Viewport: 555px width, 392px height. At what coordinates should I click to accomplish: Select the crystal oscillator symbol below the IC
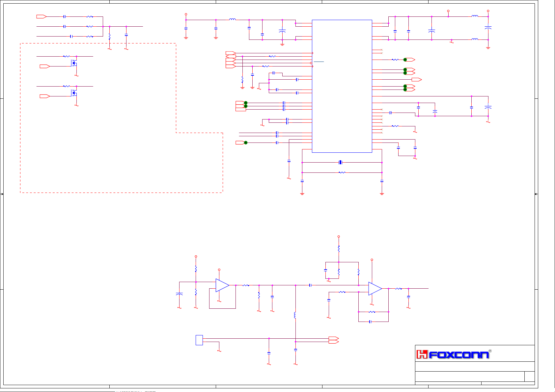341,162
